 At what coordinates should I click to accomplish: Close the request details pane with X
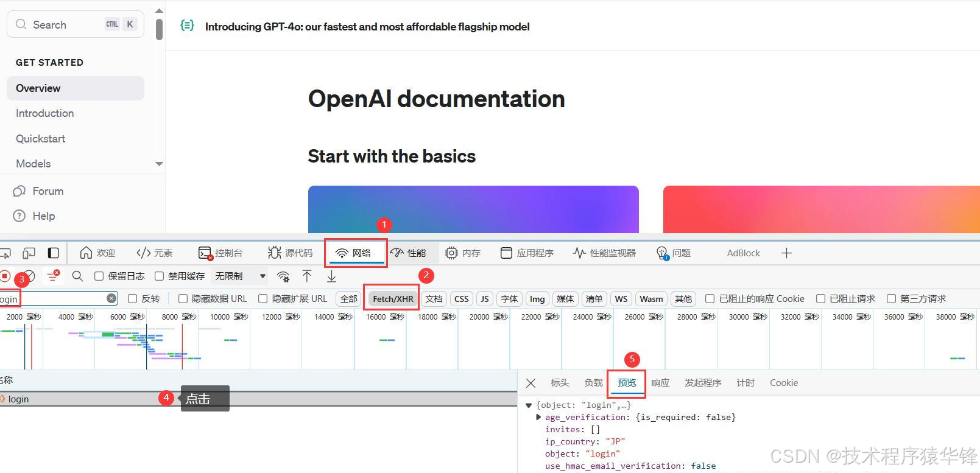pos(531,383)
